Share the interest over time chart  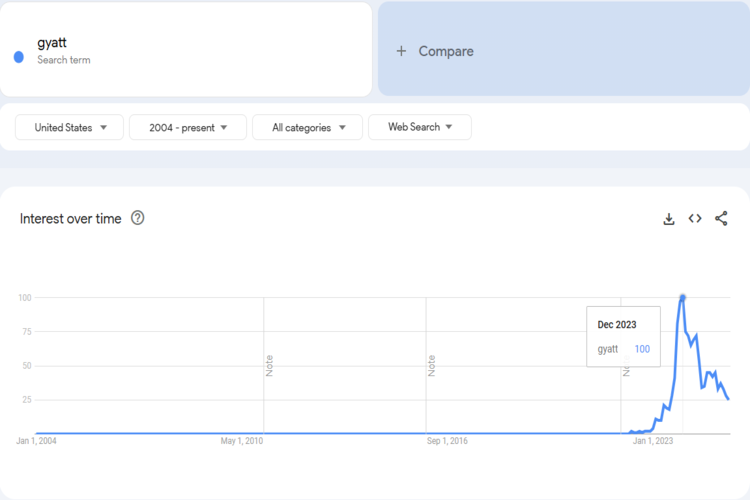[x=721, y=218]
